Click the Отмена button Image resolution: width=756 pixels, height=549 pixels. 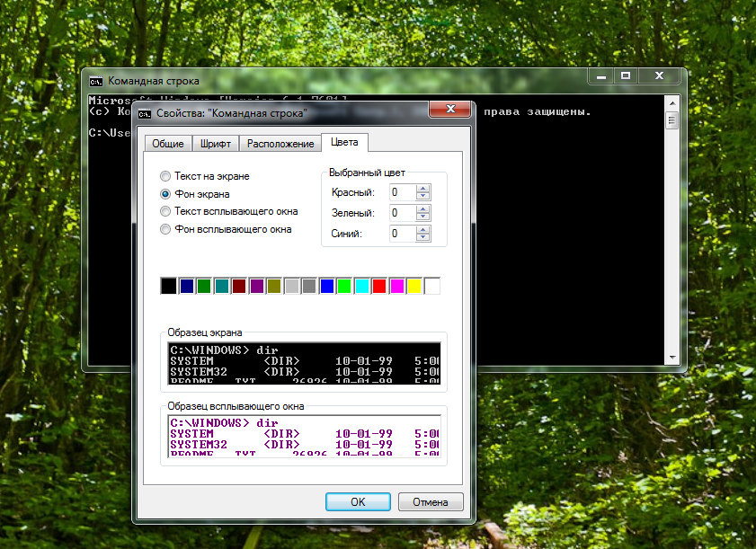pyautogui.click(x=431, y=502)
